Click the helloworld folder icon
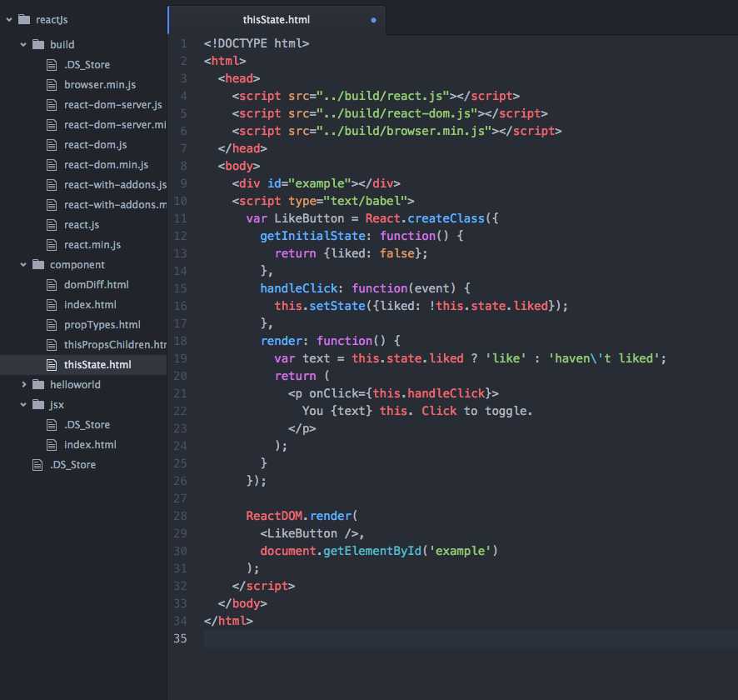 tap(38, 385)
